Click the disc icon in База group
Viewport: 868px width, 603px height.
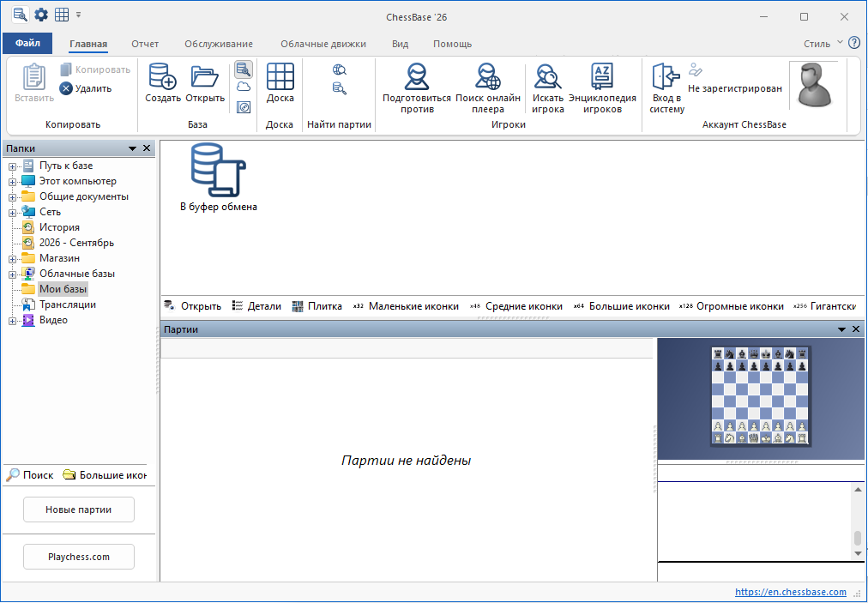(244, 107)
